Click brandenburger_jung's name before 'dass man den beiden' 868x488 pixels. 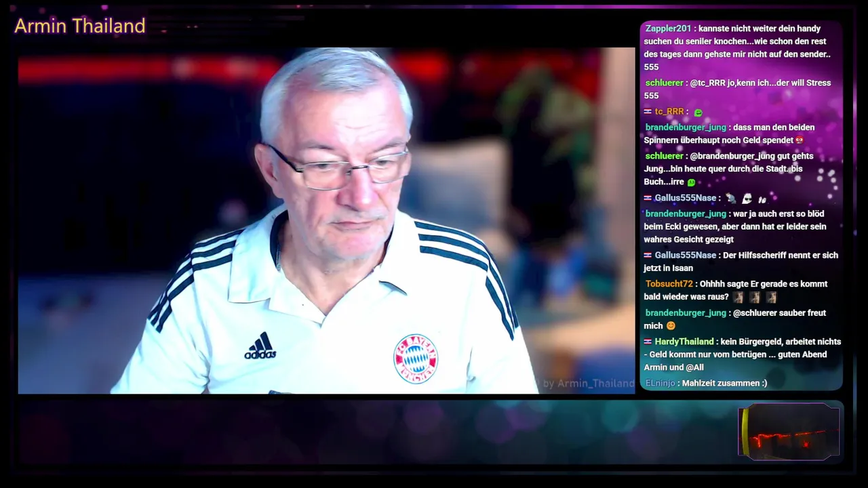(686, 127)
